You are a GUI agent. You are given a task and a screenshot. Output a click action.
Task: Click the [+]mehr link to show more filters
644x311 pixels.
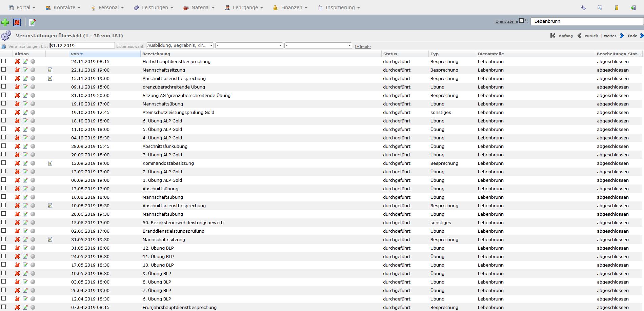363,46
